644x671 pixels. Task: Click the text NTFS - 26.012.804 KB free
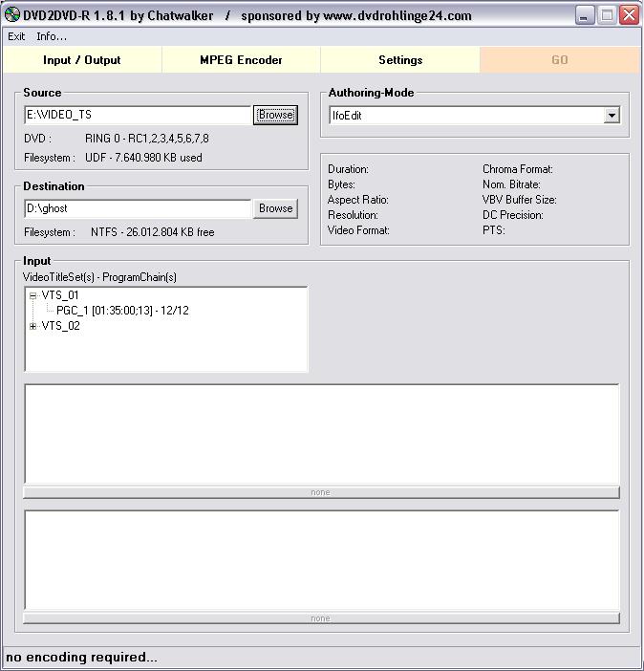[x=152, y=232]
